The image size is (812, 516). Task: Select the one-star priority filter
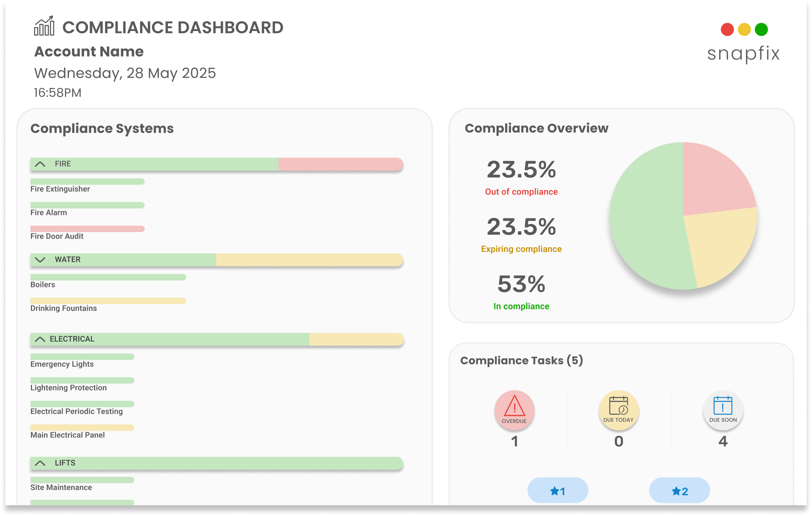[x=558, y=491]
